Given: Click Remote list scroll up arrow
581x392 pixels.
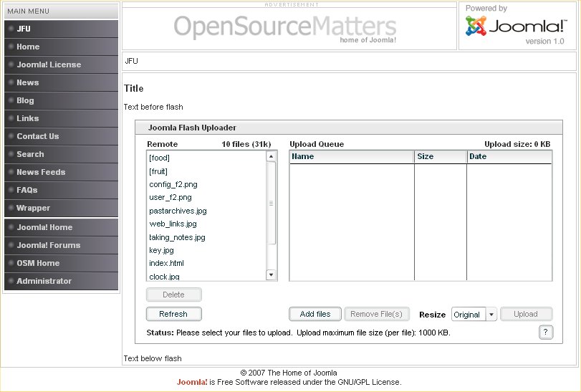Looking at the screenshot, I should [x=272, y=156].
